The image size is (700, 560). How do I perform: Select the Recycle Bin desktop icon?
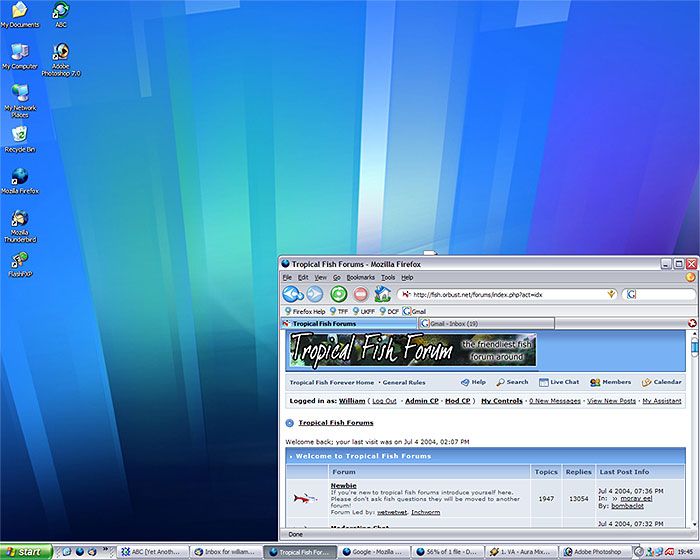pos(20,140)
